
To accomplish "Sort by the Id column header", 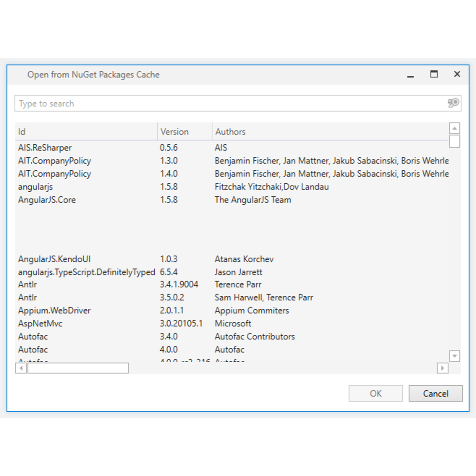I will (x=86, y=132).
